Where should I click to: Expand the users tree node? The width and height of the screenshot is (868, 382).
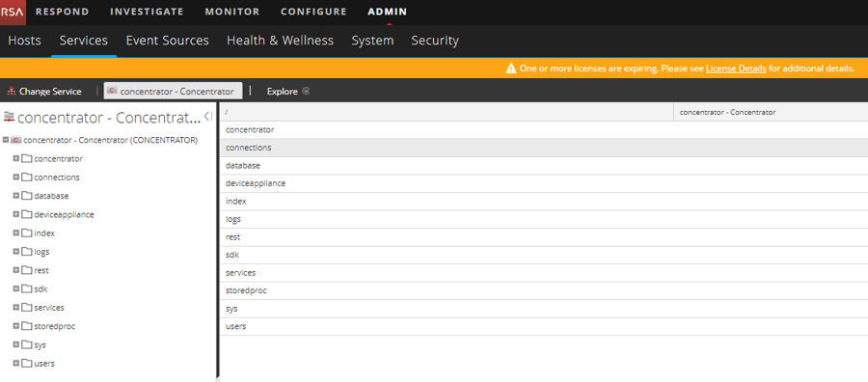click(x=16, y=363)
